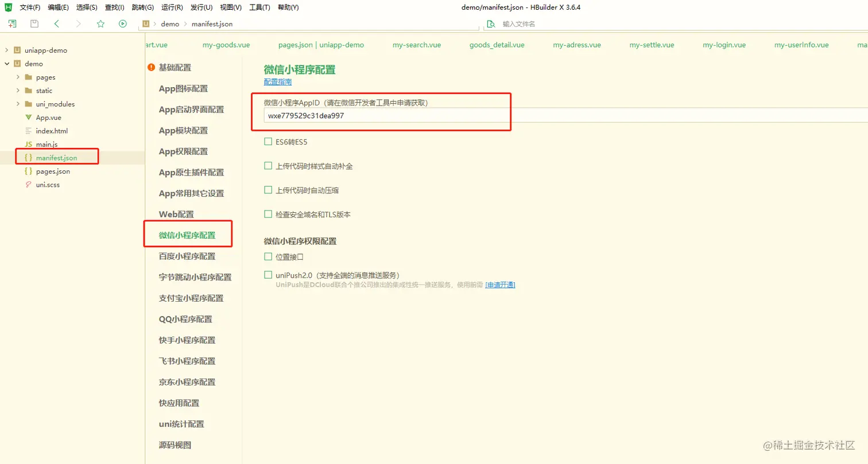Screen dimensions: 868x464
Task: Open the 配置指南 link
Action: click(278, 82)
